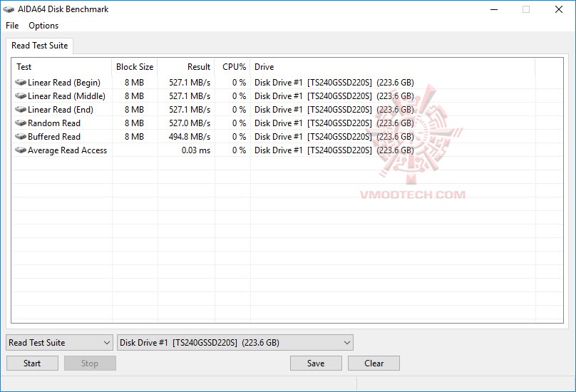The image size is (576, 392).
Task: Click the 527.0 MB/s result value
Action: point(190,123)
